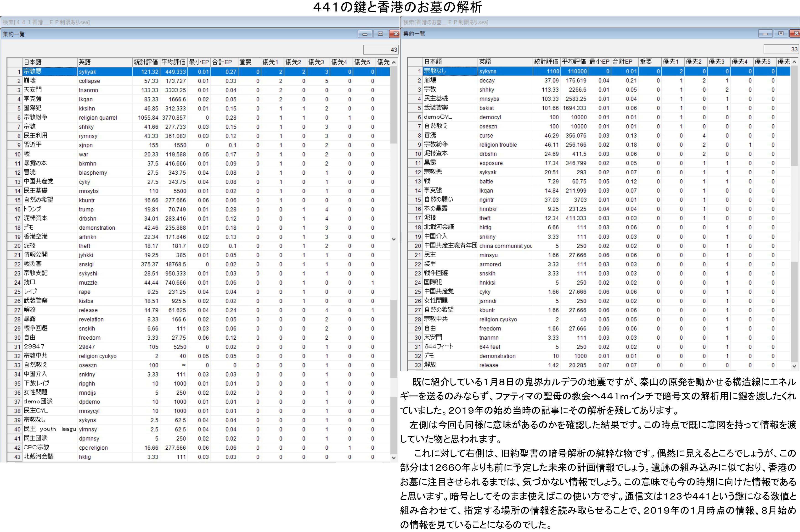Sort right table by 平均評価 column
800x532 pixels.
pos(574,62)
